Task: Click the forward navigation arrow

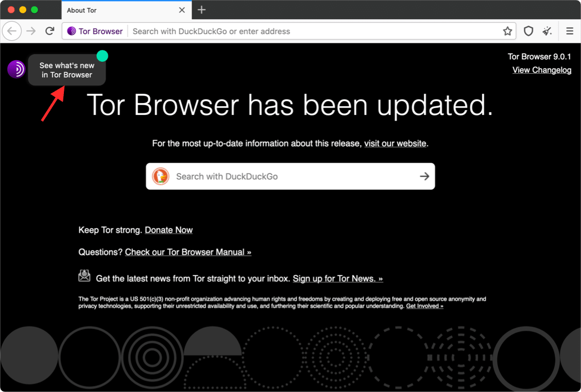Action: click(x=31, y=31)
